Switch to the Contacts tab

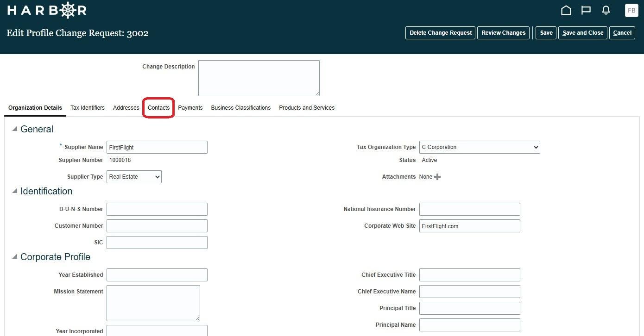(x=158, y=108)
